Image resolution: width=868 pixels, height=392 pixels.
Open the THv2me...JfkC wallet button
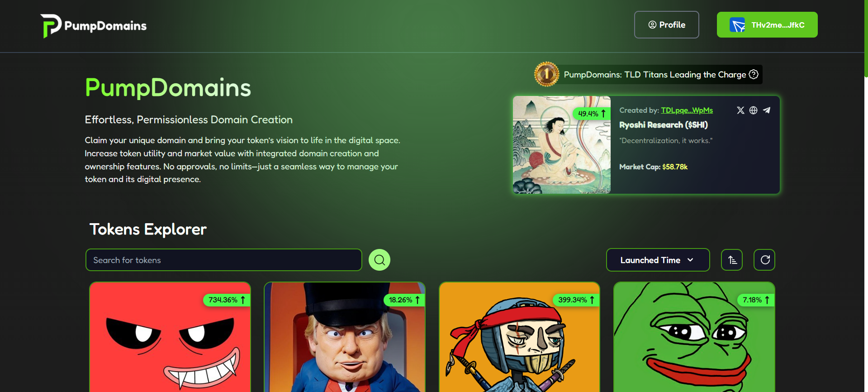point(767,25)
